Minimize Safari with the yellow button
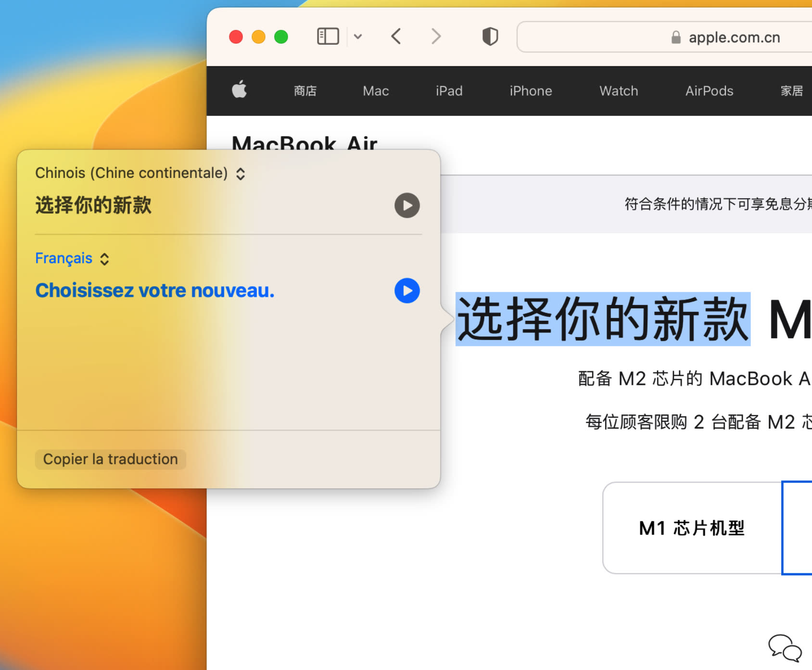 258,37
